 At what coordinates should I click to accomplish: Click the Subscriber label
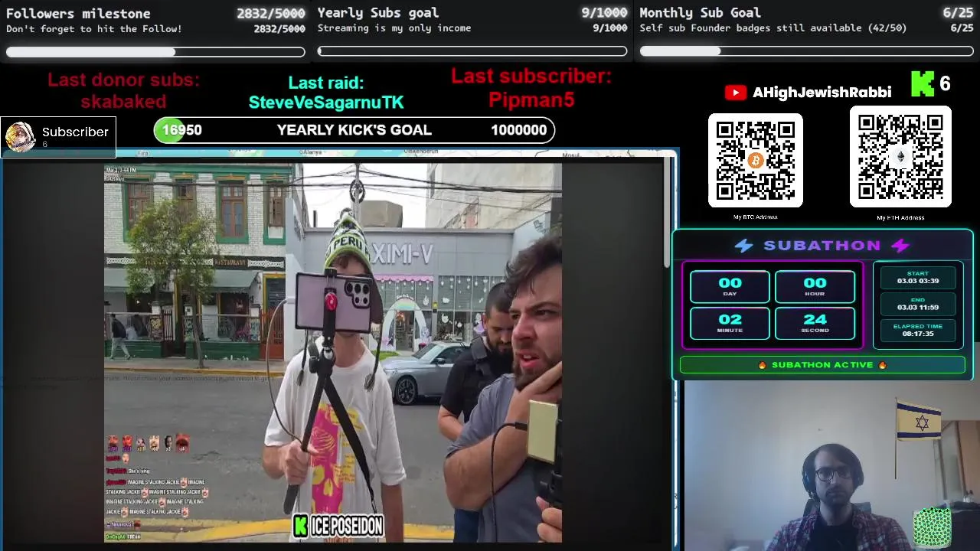[x=75, y=132]
